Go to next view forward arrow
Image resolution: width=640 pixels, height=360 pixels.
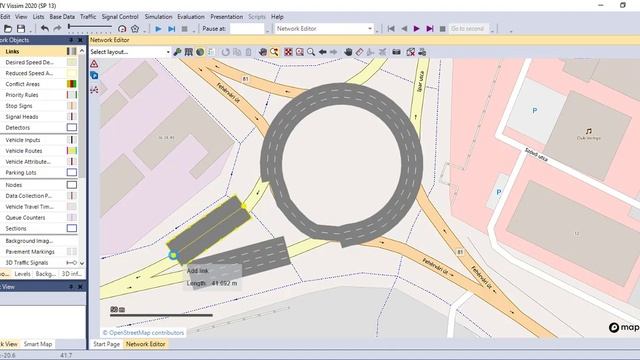click(333, 52)
